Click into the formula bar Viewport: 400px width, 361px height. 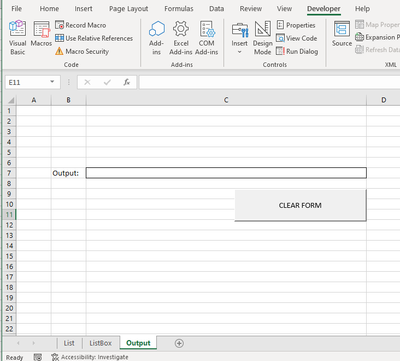coord(269,82)
